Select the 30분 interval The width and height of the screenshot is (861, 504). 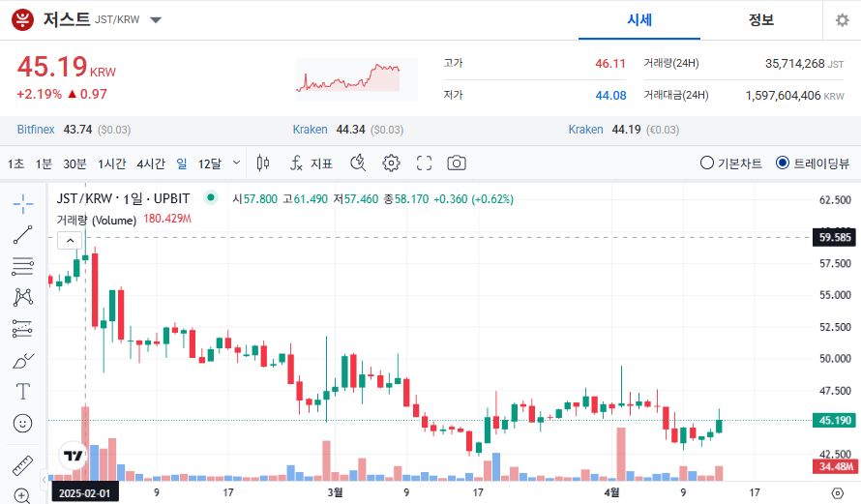click(74, 163)
